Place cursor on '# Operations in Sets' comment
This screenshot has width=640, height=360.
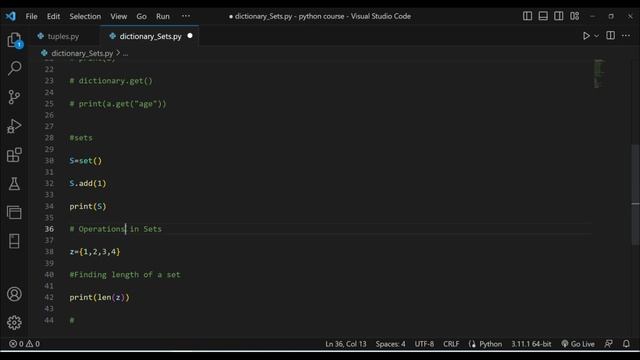116,229
